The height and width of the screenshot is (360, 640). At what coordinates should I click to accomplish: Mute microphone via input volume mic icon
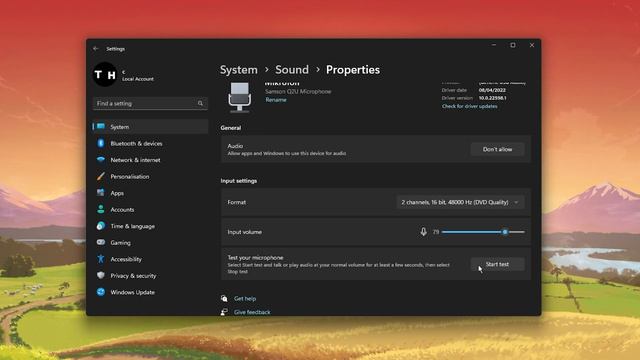pos(423,232)
